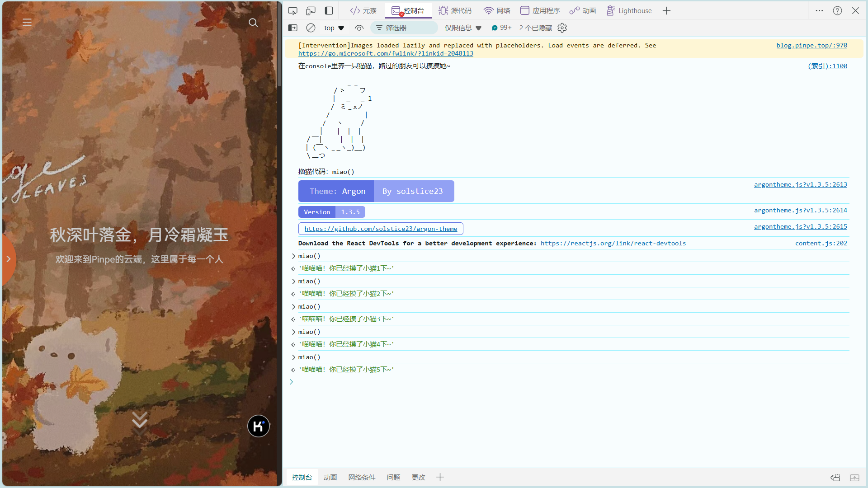The height and width of the screenshot is (488, 868).
Task: Click the round K logo button
Action: [259, 426]
